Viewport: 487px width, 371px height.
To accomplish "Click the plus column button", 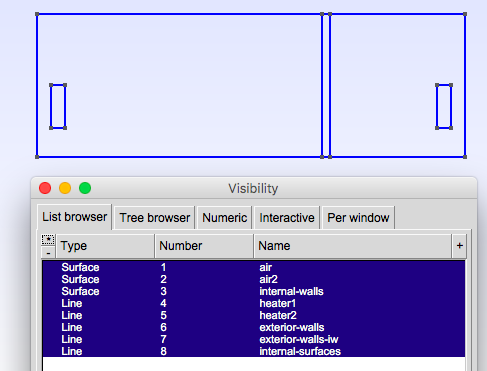I will point(460,246).
